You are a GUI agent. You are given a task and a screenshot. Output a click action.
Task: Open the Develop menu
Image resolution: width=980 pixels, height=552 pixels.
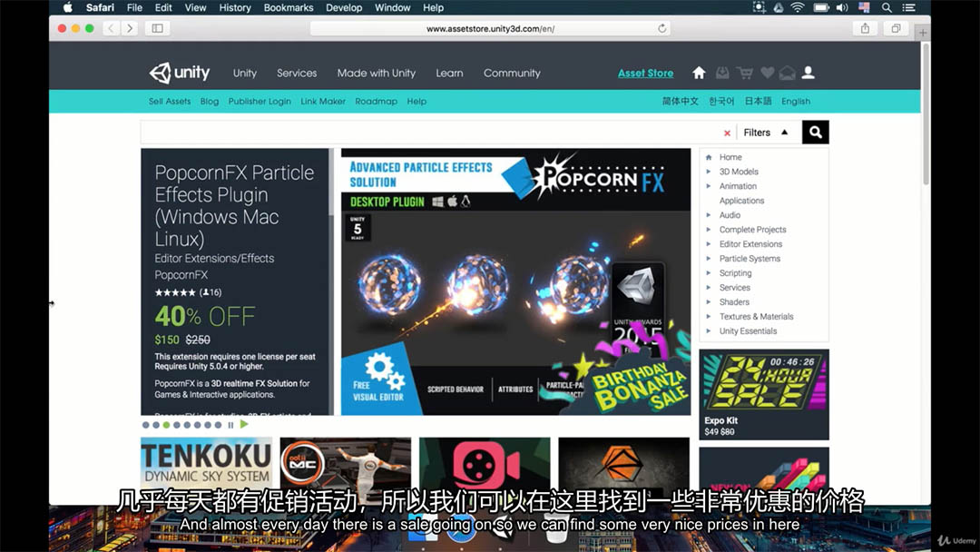click(344, 7)
